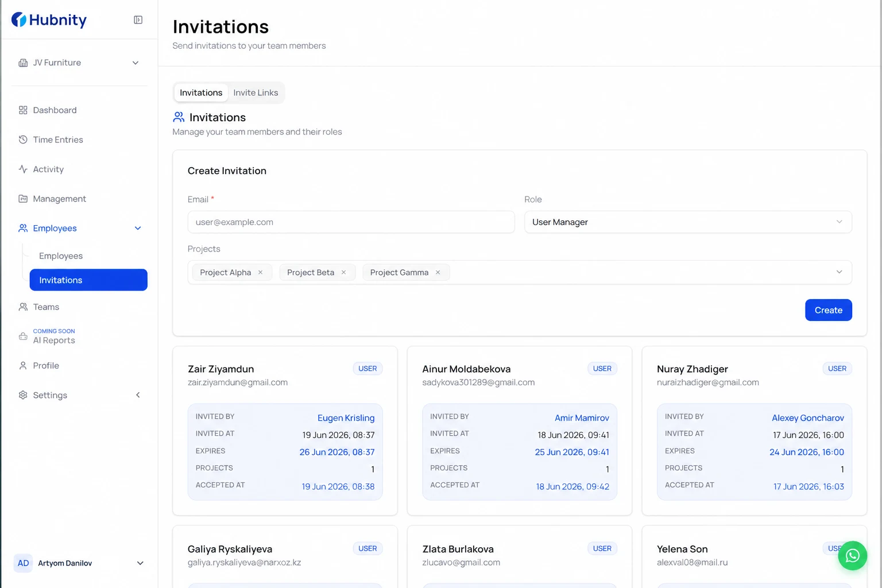Click the Activity pulse icon
882x588 pixels.
(x=23, y=169)
